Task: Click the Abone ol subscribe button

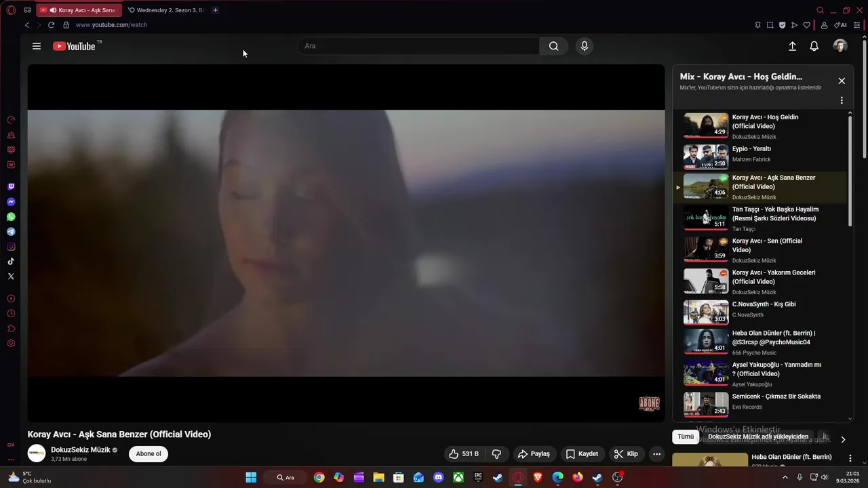Action: (149, 454)
